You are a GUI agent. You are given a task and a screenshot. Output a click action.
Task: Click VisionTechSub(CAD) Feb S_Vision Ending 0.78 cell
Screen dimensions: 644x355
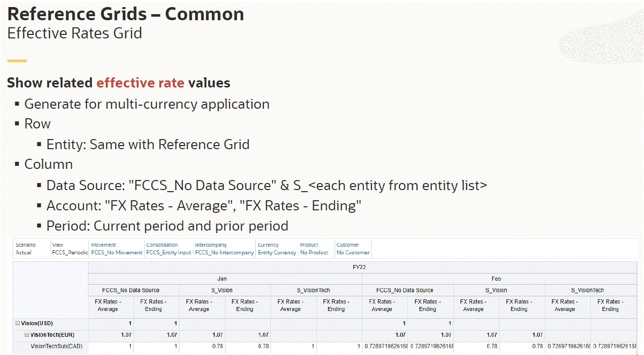(522, 346)
